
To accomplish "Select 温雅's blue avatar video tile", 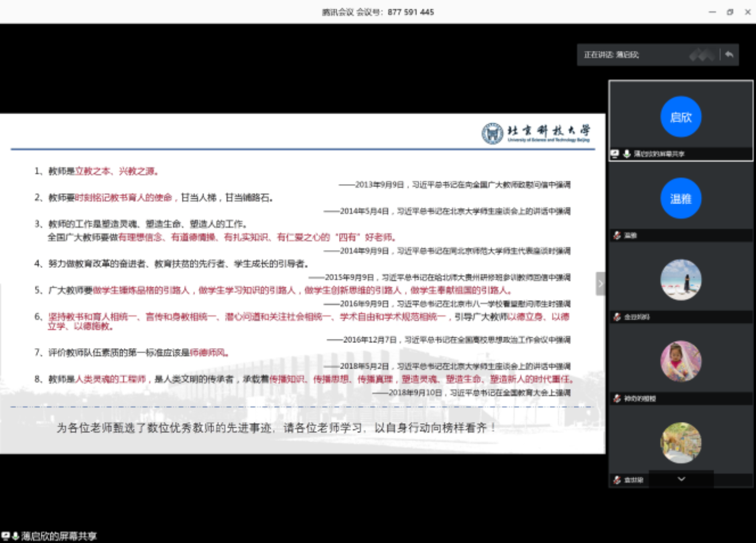I will coord(681,197).
